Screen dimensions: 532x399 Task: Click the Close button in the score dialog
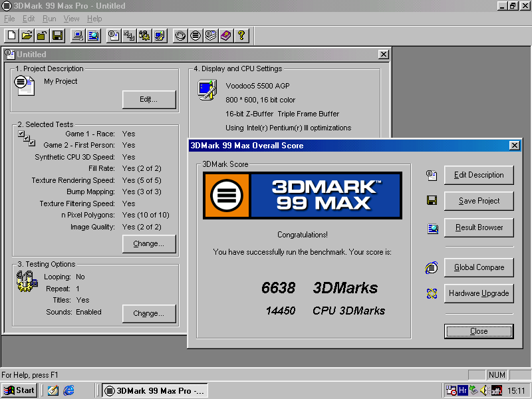(479, 331)
